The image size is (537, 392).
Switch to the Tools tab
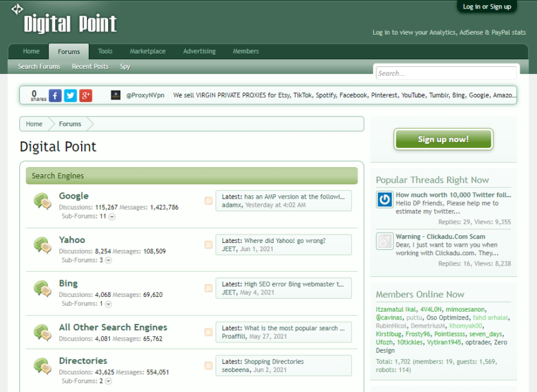pyautogui.click(x=105, y=51)
